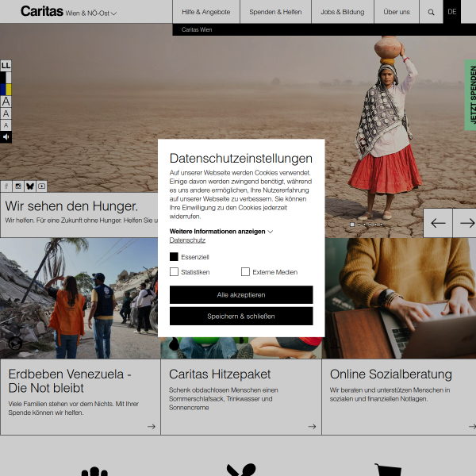Open the DE language selector
Image resolution: width=476 pixels, height=476 pixels.
click(451, 12)
